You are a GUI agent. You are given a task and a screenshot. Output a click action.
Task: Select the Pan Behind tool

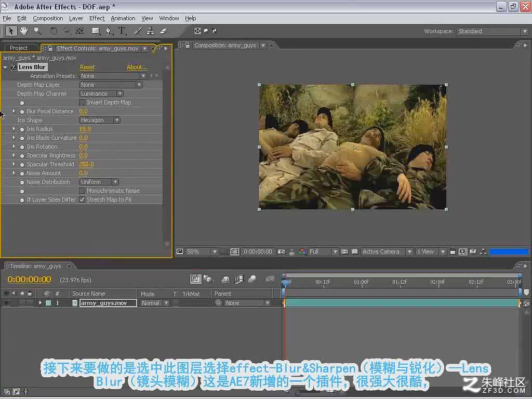(x=79, y=31)
